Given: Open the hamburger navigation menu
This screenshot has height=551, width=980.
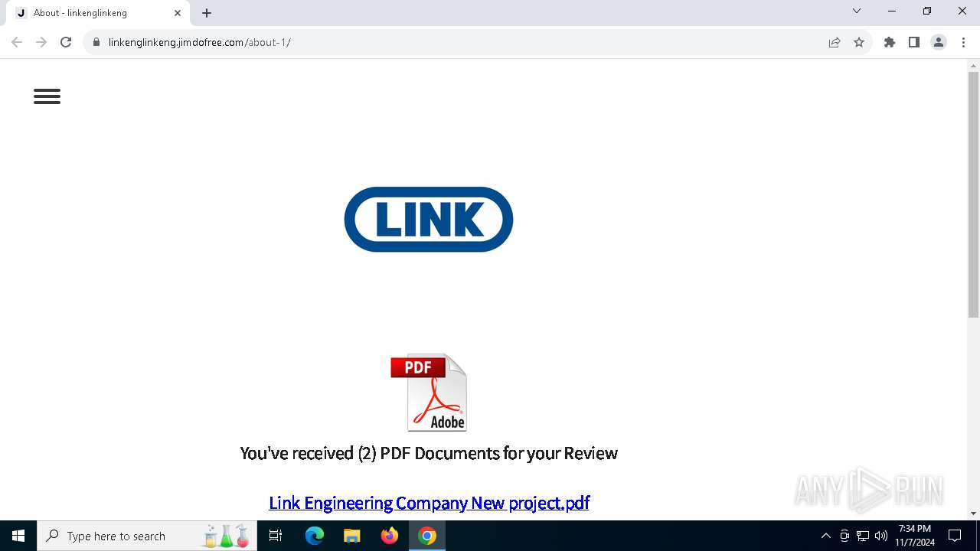Looking at the screenshot, I should point(47,96).
